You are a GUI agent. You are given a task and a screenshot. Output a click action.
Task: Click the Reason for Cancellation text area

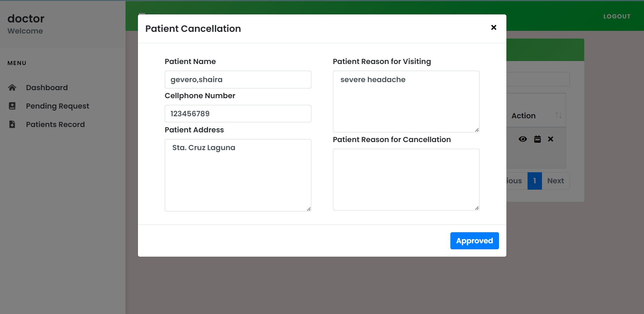coord(406,179)
